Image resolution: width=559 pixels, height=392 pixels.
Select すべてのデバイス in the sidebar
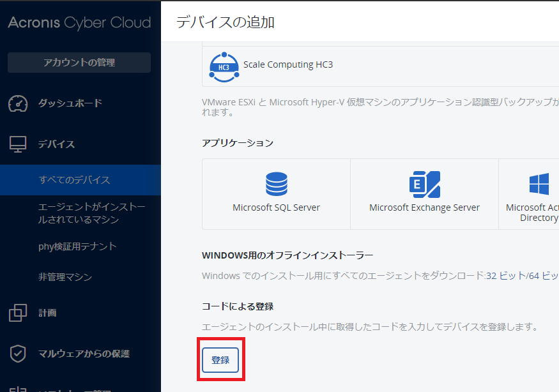pos(74,180)
